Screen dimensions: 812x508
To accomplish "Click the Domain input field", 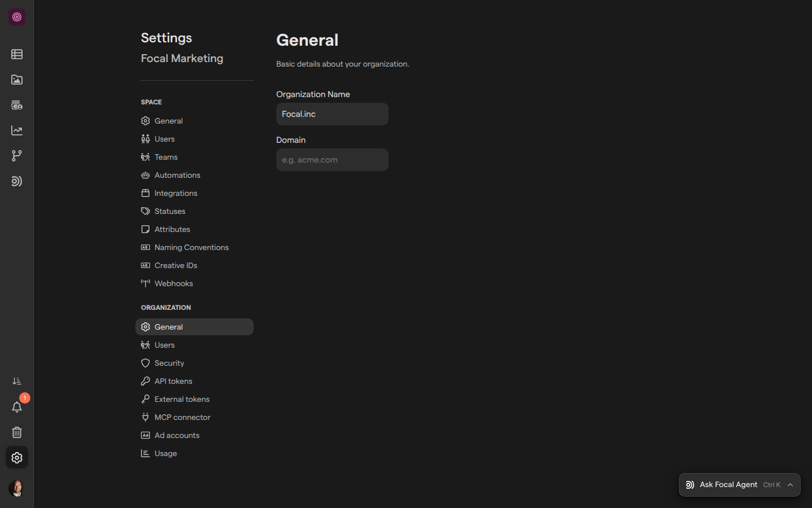I will click(332, 160).
